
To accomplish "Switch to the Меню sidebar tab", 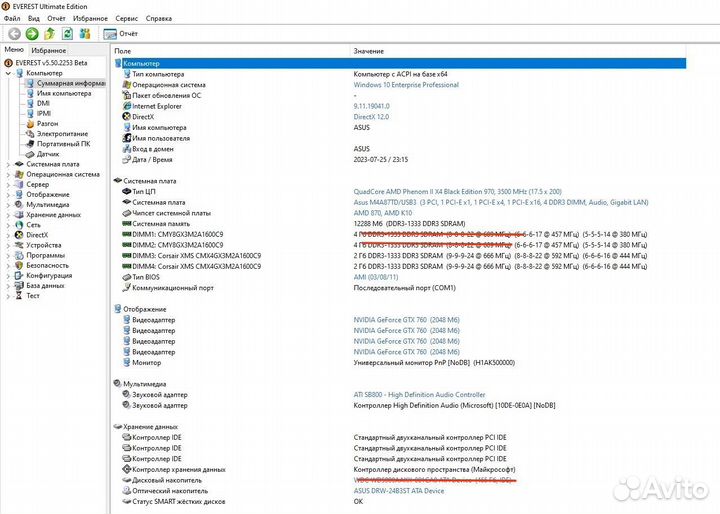I will pos(14,50).
